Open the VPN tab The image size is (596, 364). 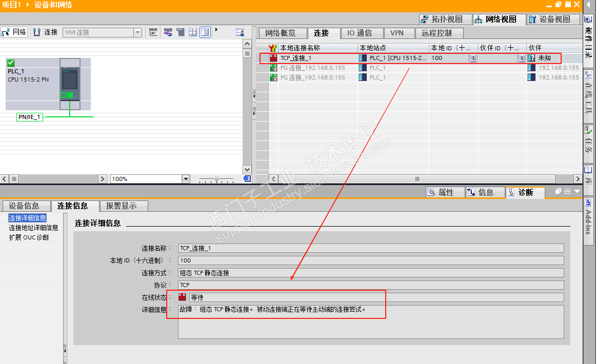click(x=399, y=33)
